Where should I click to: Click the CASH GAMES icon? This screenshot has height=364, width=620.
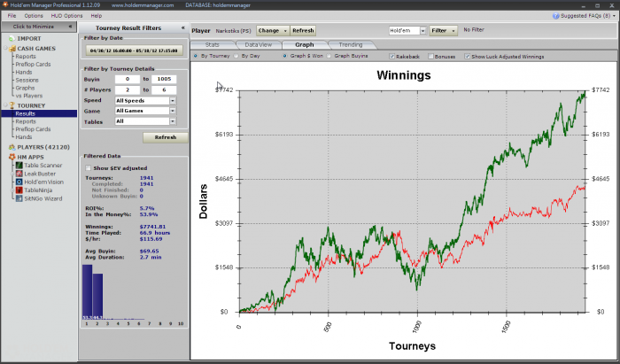(x=12, y=49)
